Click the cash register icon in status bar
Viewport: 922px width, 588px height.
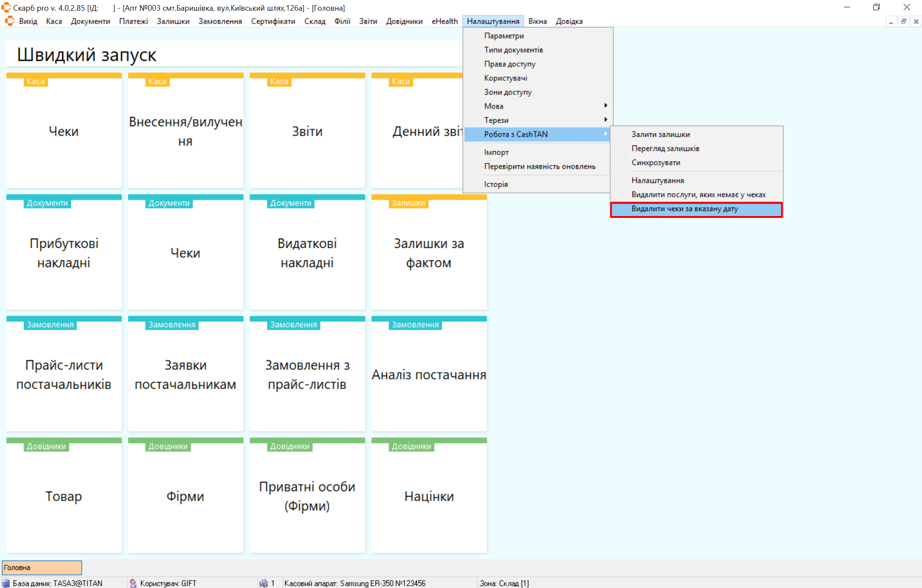coord(263,583)
